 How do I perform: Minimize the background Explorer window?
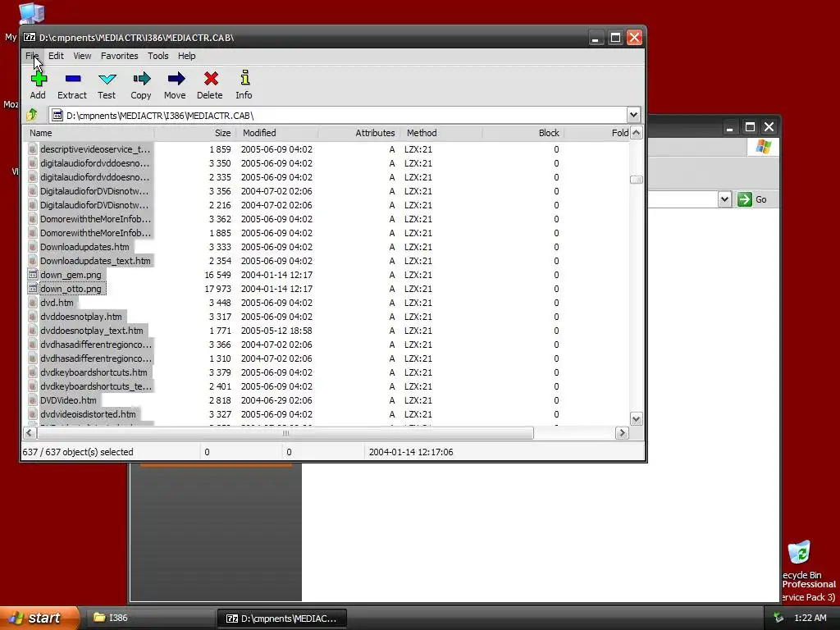pyautogui.click(x=729, y=126)
